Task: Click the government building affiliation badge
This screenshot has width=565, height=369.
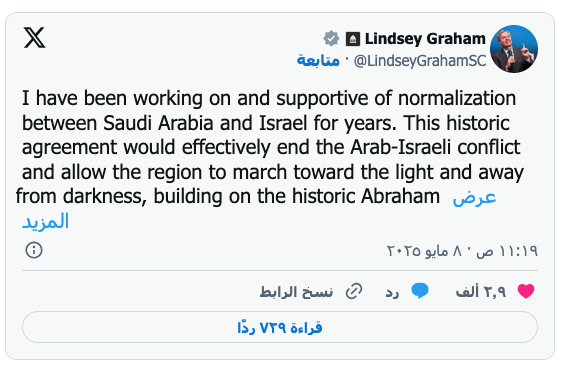Action: (353, 39)
